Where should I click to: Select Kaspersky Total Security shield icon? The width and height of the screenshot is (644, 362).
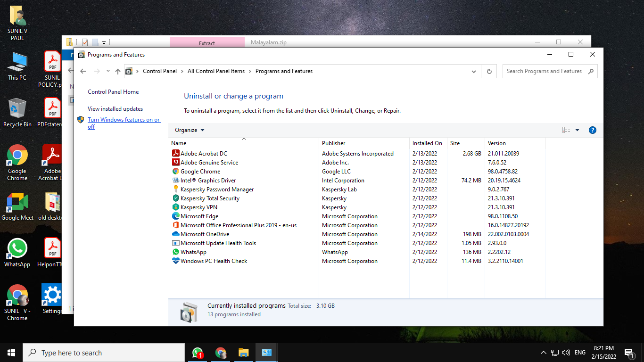[176, 198]
